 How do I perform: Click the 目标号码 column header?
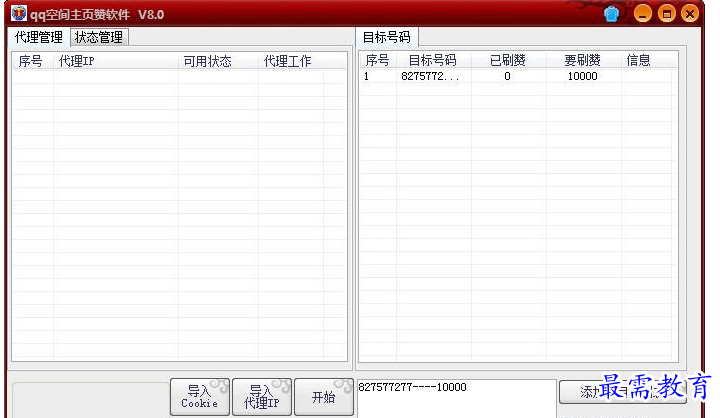pyautogui.click(x=433, y=60)
